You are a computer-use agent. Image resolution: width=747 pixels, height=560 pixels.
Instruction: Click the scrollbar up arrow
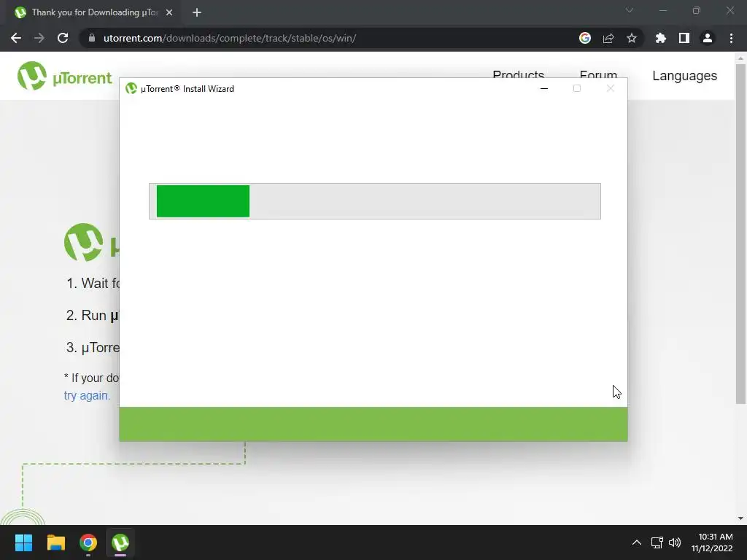(x=740, y=58)
